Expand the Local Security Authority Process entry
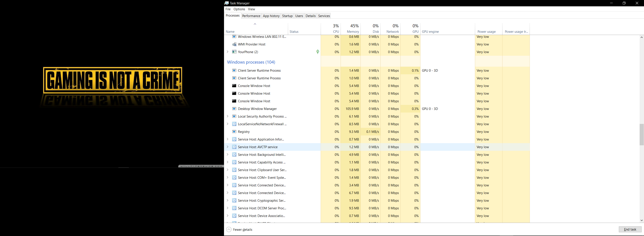This screenshot has width=644, height=236. point(227,116)
